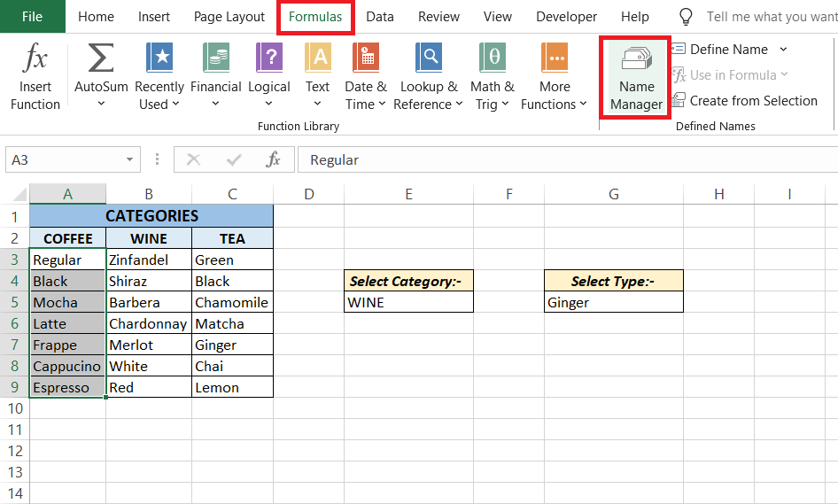Select row 12 header

pyautogui.click(x=14, y=451)
